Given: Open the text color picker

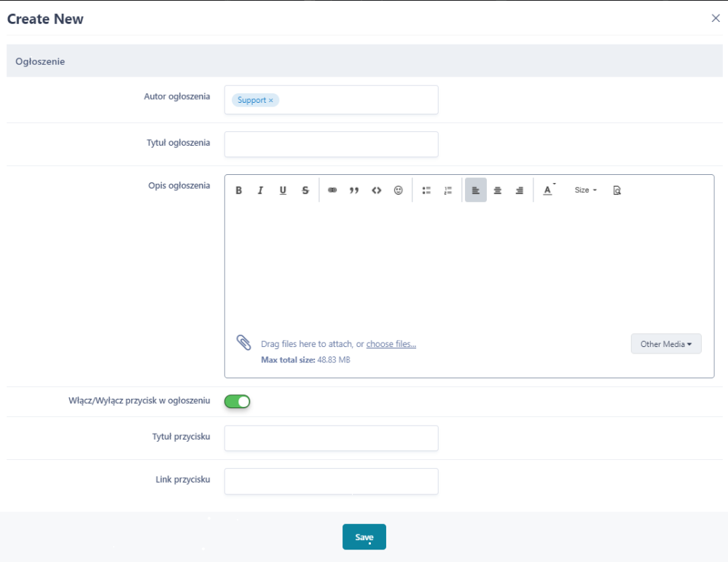Looking at the screenshot, I should [x=549, y=190].
